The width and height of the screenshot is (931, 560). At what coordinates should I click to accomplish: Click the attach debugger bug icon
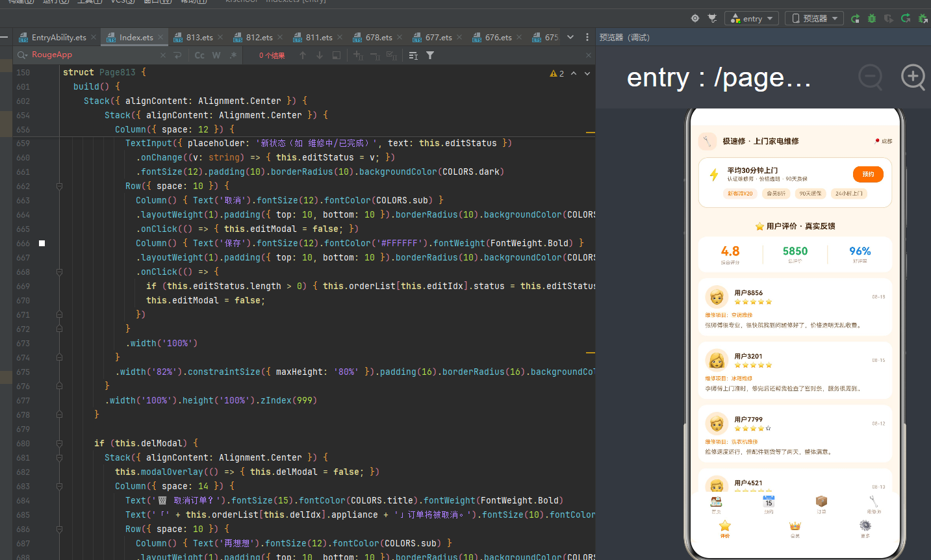[x=923, y=18]
